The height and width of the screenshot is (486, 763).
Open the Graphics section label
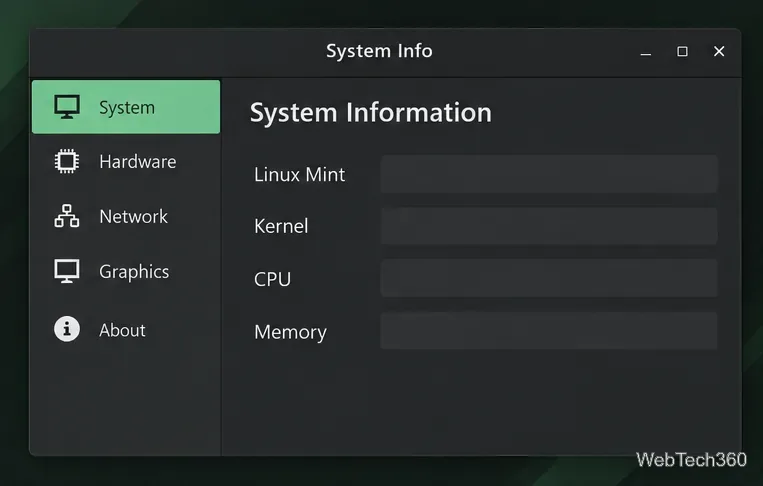[x=134, y=272]
